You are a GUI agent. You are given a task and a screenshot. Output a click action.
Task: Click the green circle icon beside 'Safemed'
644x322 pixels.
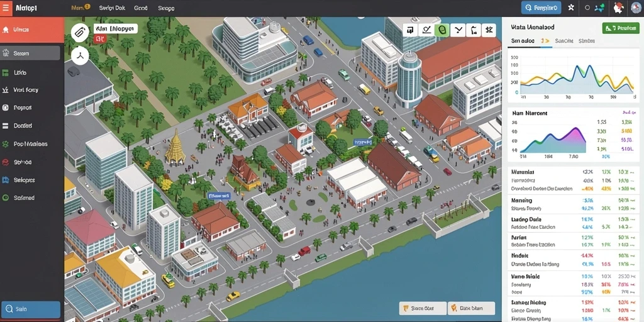click(5, 197)
